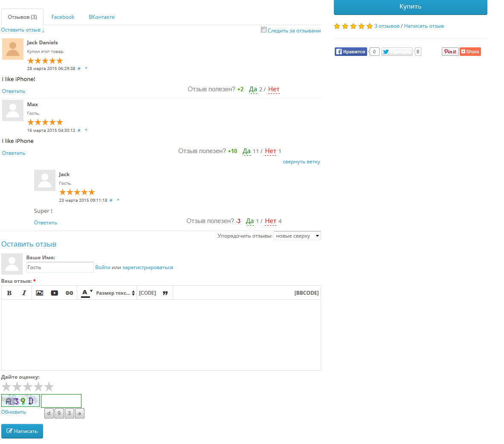Insert a quote block in editor
The height and width of the screenshot is (444, 504).
165,293
